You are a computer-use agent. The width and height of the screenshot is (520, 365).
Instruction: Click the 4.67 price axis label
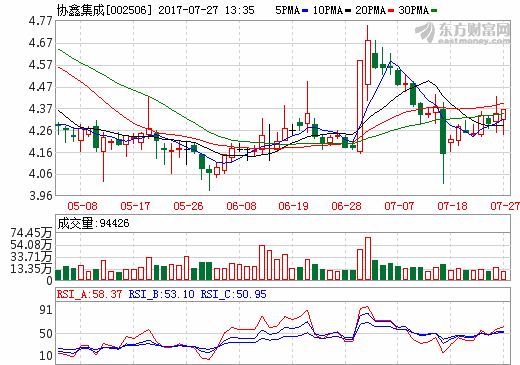click(41, 43)
